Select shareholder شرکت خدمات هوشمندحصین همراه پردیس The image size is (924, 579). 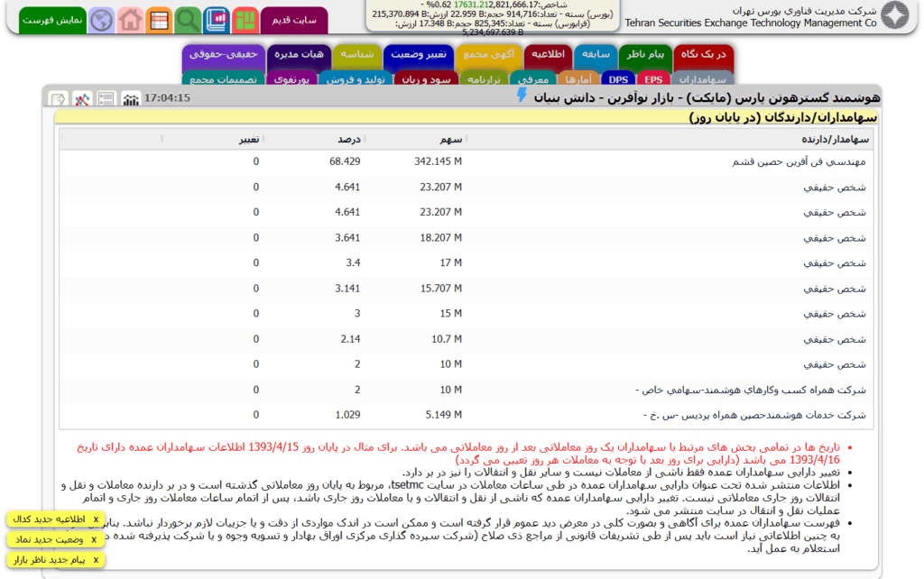pyautogui.click(x=754, y=415)
